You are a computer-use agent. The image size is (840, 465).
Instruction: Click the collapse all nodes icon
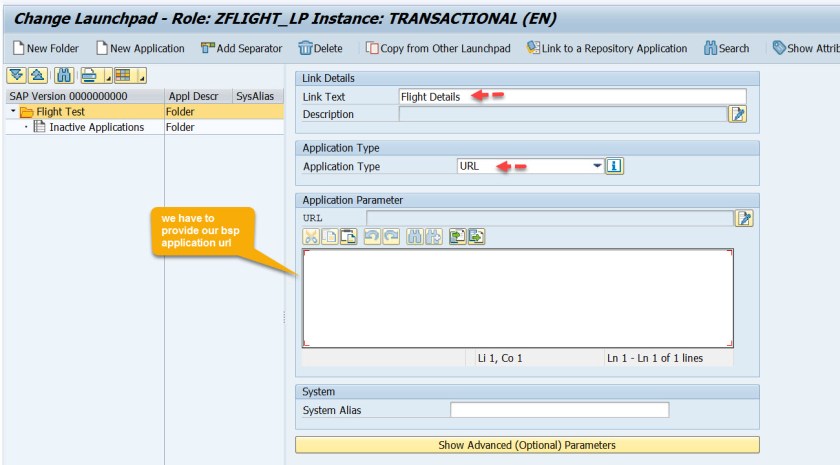click(38, 76)
